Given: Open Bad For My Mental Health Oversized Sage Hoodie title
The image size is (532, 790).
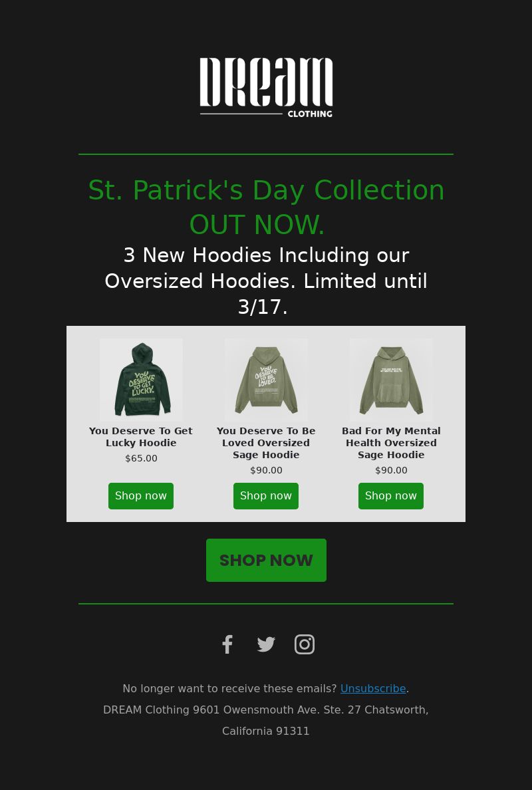Looking at the screenshot, I should [x=391, y=443].
